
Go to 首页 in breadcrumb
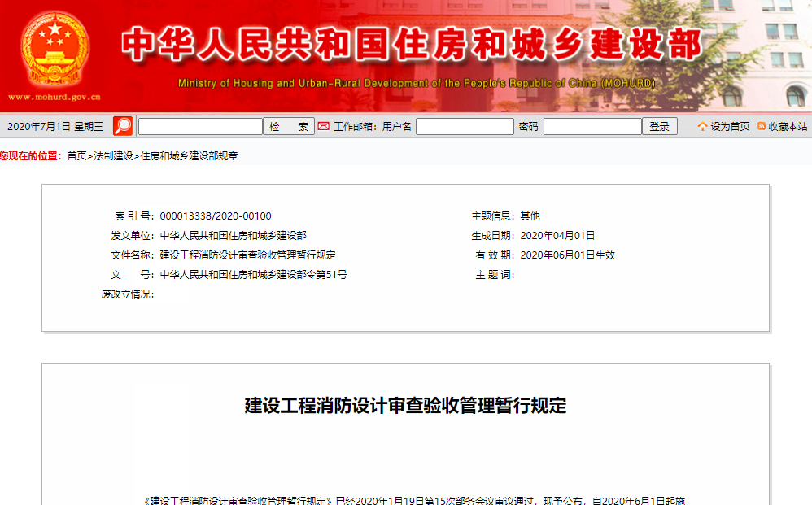pyautogui.click(x=76, y=156)
